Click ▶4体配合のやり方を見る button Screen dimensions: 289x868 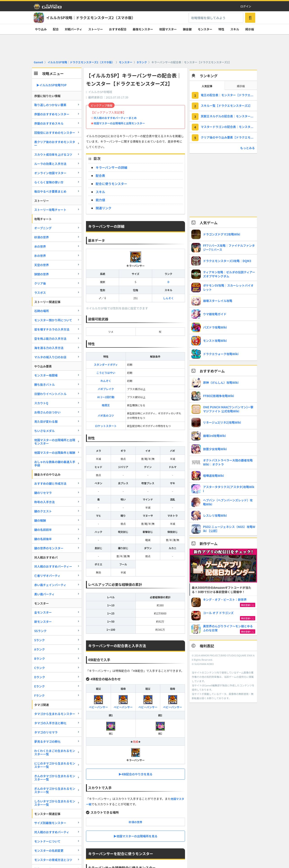click(135, 774)
